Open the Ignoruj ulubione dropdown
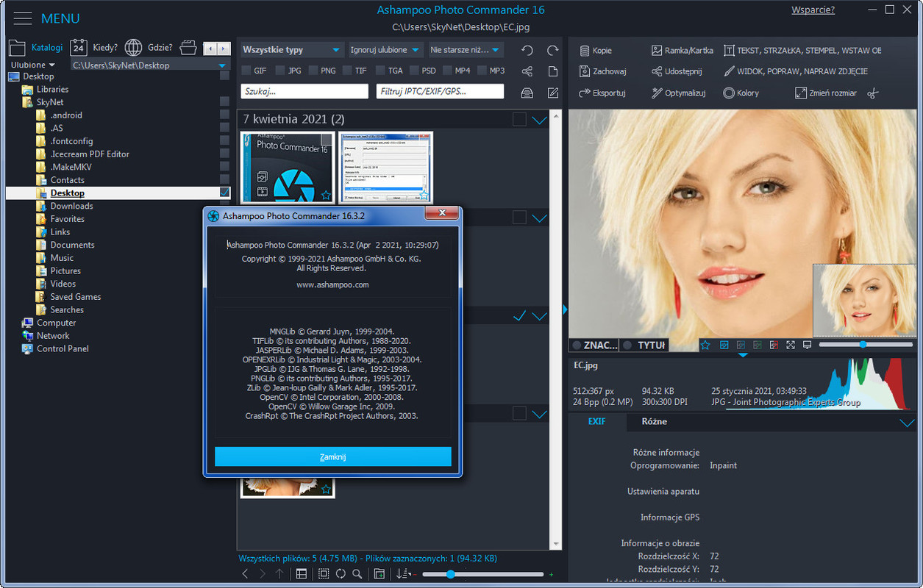This screenshot has width=923, height=588. click(x=386, y=50)
